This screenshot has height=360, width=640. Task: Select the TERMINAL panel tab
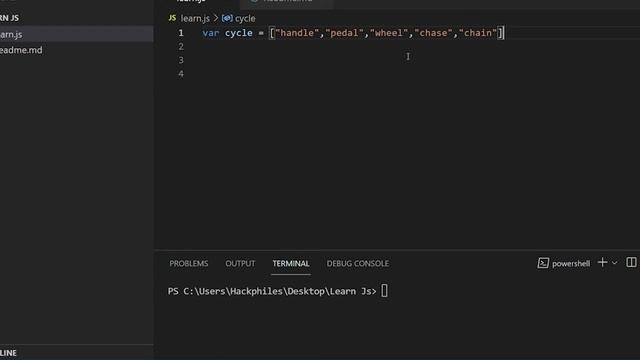[x=291, y=264]
